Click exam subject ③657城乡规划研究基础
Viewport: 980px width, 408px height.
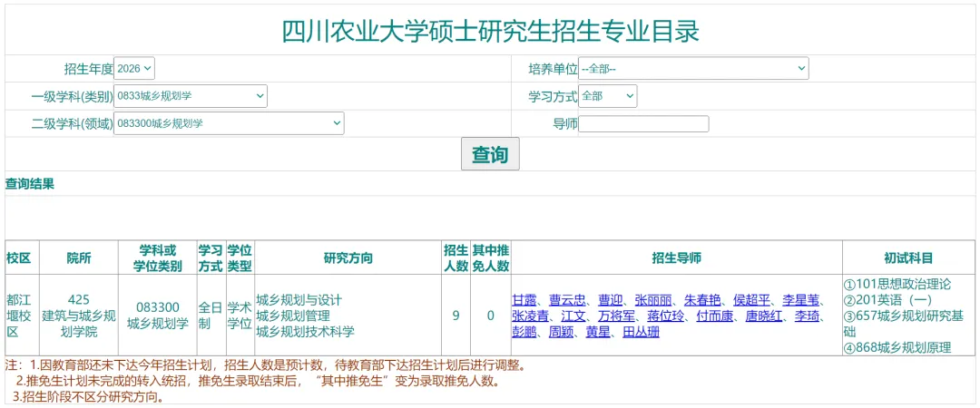[x=904, y=324]
